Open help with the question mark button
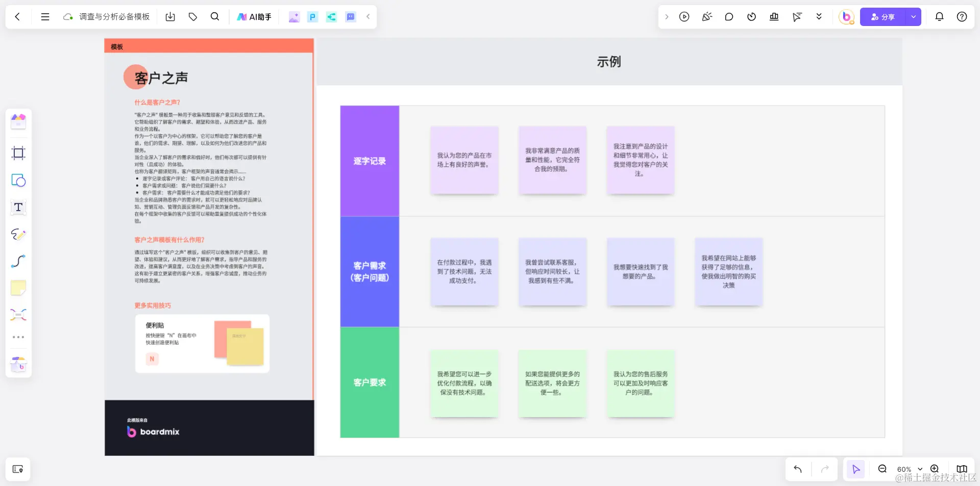Image resolution: width=980 pixels, height=486 pixels. coord(962,16)
